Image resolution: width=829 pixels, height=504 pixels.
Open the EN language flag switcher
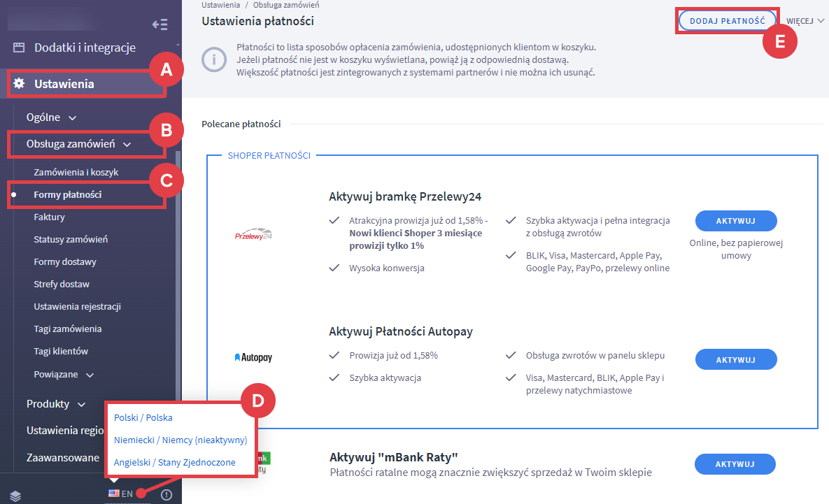point(120,494)
